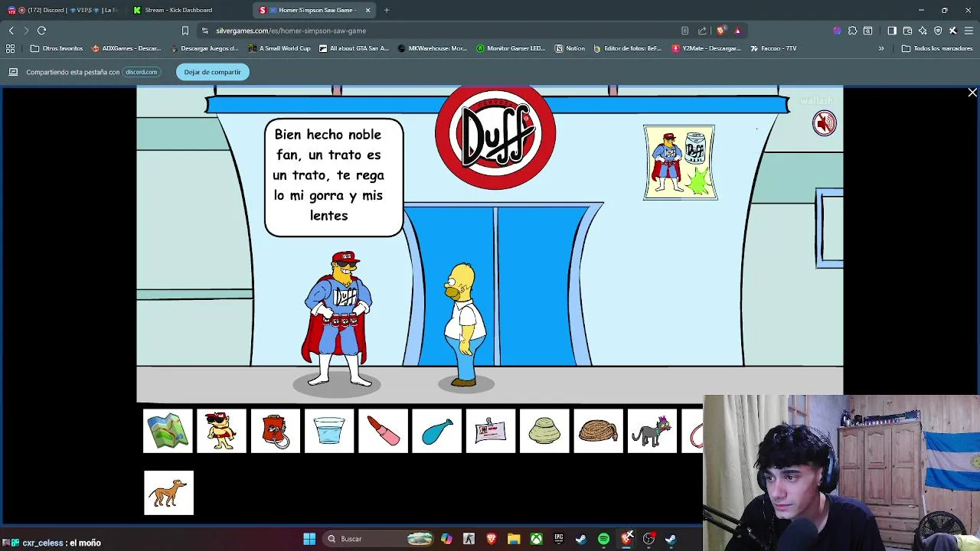
Task: Enter the blue Duff brewery doors
Action: pyautogui.click(x=498, y=285)
